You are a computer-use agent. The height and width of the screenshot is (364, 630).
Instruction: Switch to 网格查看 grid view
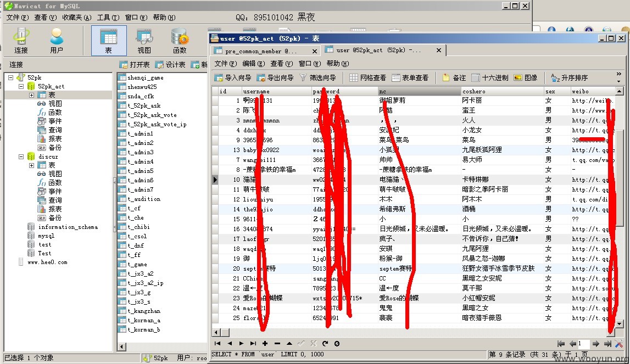coord(367,77)
